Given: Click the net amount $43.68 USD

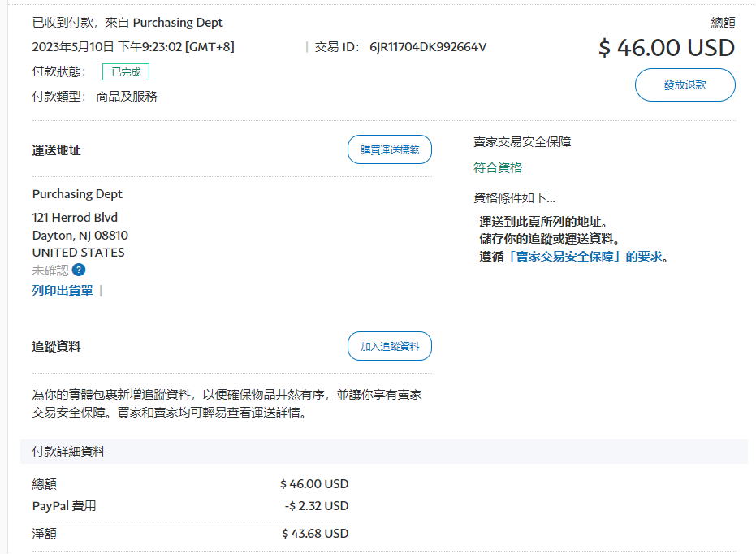Looking at the screenshot, I should pyautogui.click(x=315, y=534).
